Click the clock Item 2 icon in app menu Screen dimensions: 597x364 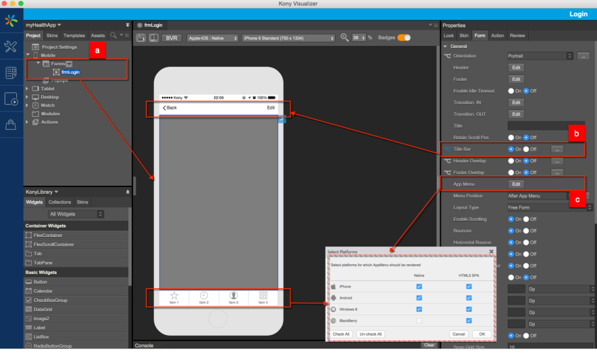click(x=204, y=297)
